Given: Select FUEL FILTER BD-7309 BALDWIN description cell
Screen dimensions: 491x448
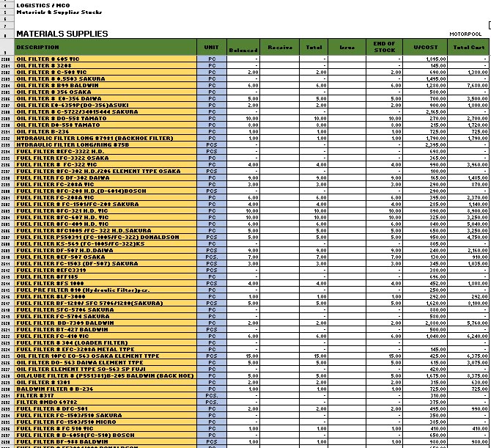Looking at the screenshot, I should pyautogui.click(x=106, y=323).
